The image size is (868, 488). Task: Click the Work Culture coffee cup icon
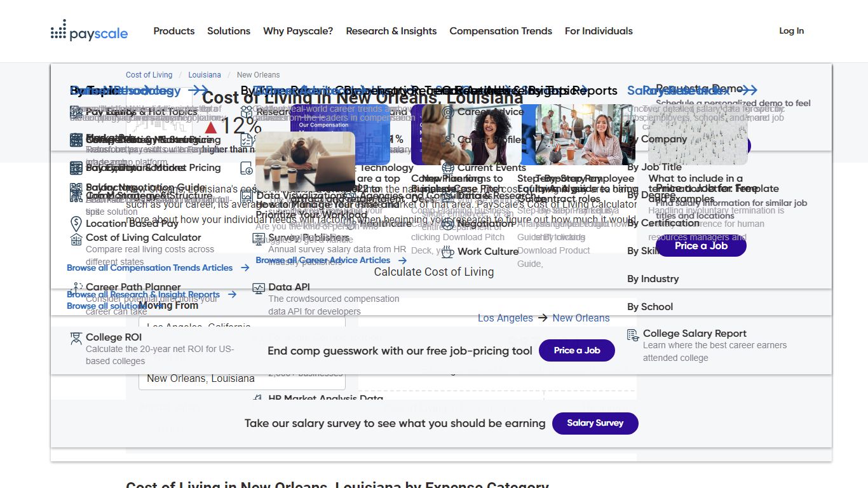click(x=448, y=252)
